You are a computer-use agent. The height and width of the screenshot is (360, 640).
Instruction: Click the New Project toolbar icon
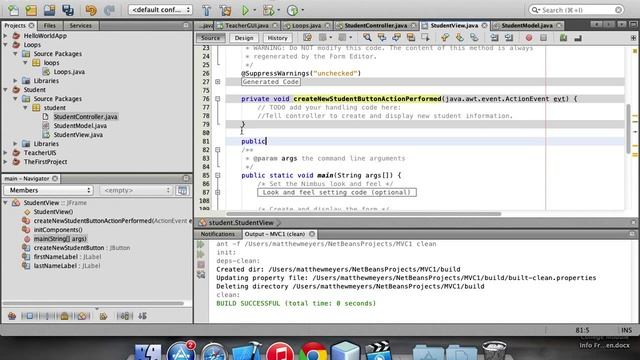31,10
